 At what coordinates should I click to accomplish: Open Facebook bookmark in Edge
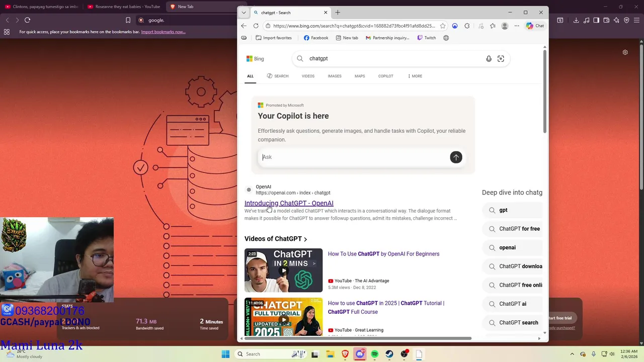pos(316,38)
